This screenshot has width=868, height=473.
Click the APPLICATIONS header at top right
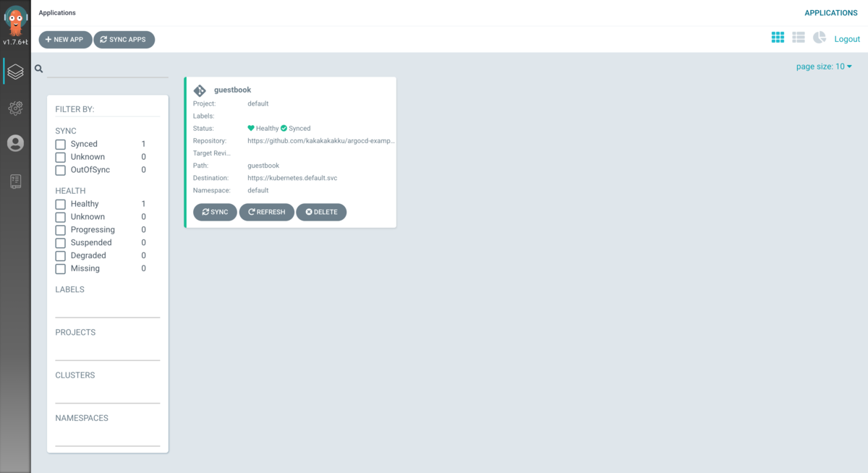[x=831, y=13]
